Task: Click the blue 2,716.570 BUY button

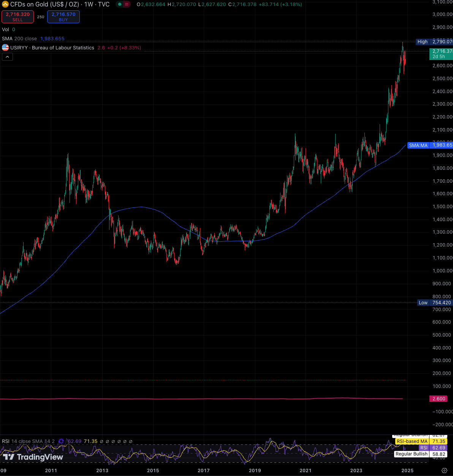Action: (63, 17)
